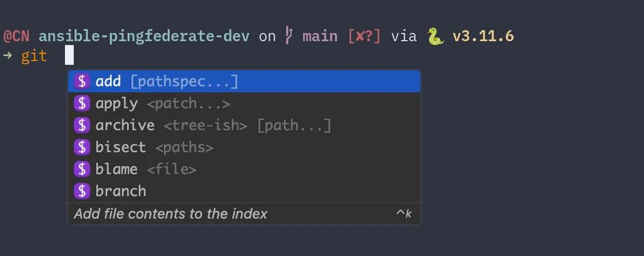
Task: Select the bisect <paths> completion
Action: pos(154,147)
